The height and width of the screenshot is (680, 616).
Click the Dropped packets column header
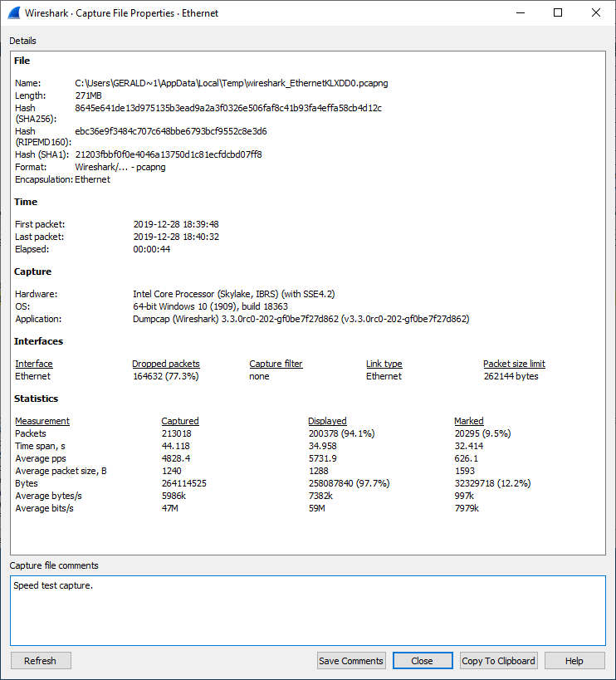165,364
